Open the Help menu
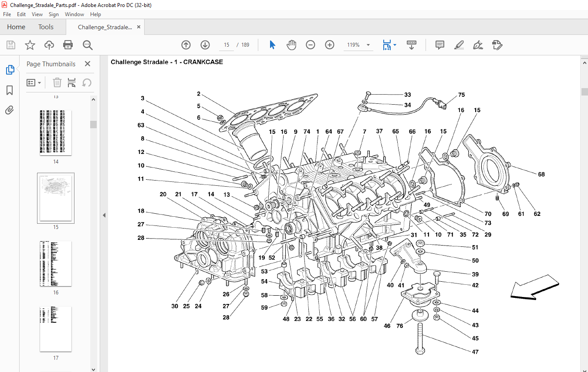Viewport: 588px width, 372px height. [x=95, y=14]
